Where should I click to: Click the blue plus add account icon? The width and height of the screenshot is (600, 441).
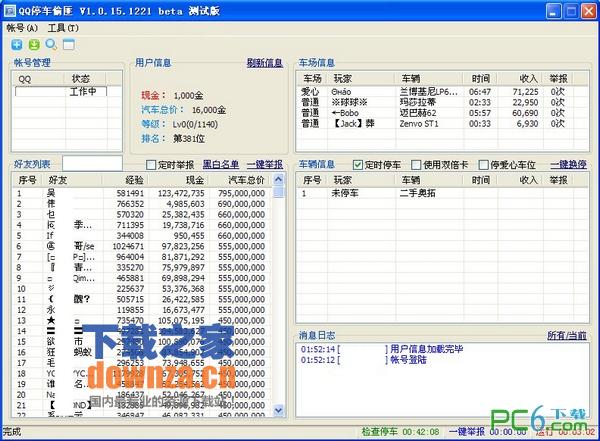tap(17, 45)
